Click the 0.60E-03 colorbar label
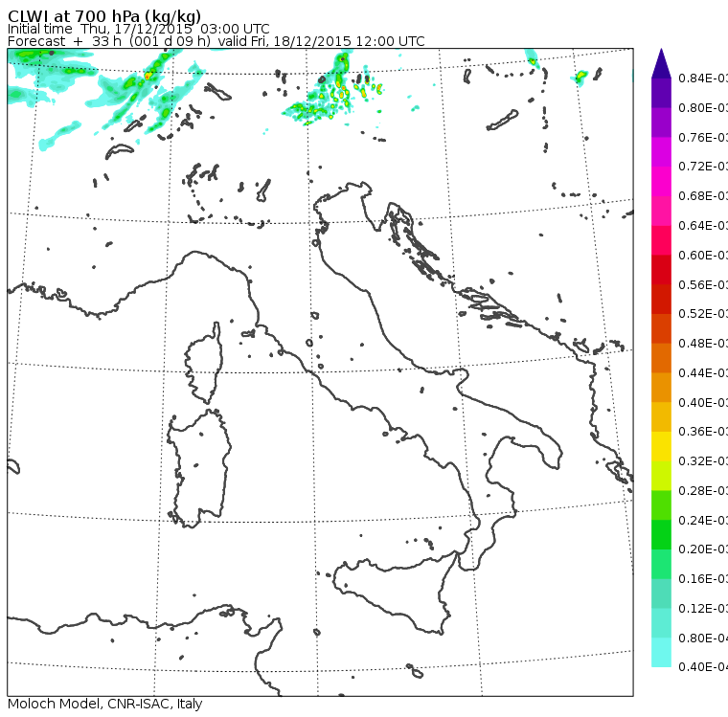This screenshot has height=717, width=728. [703, 256]
